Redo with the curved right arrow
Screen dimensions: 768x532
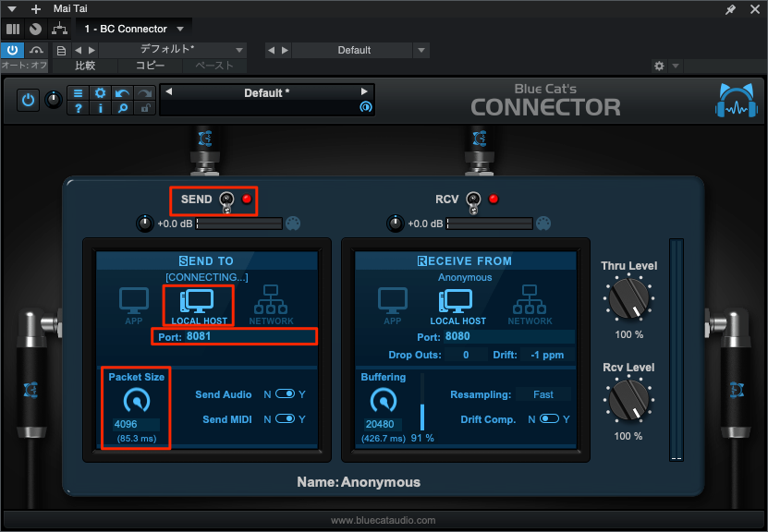tap(144, 93)
